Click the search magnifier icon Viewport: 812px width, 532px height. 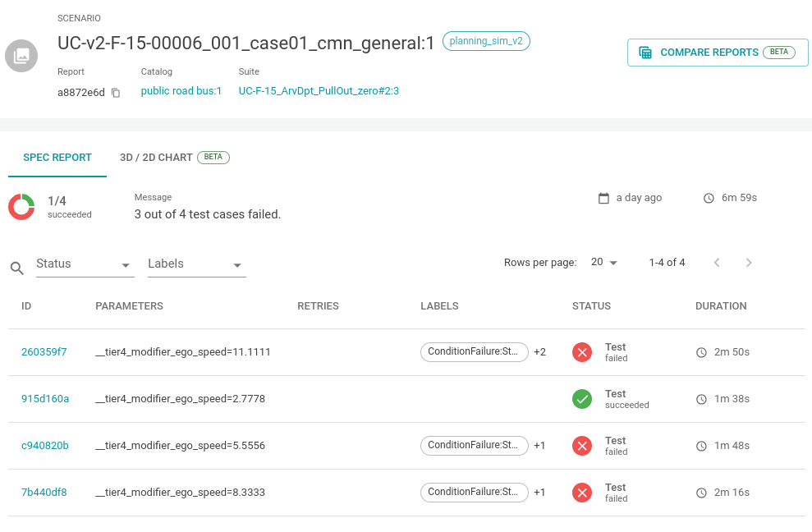click(17, 268)
